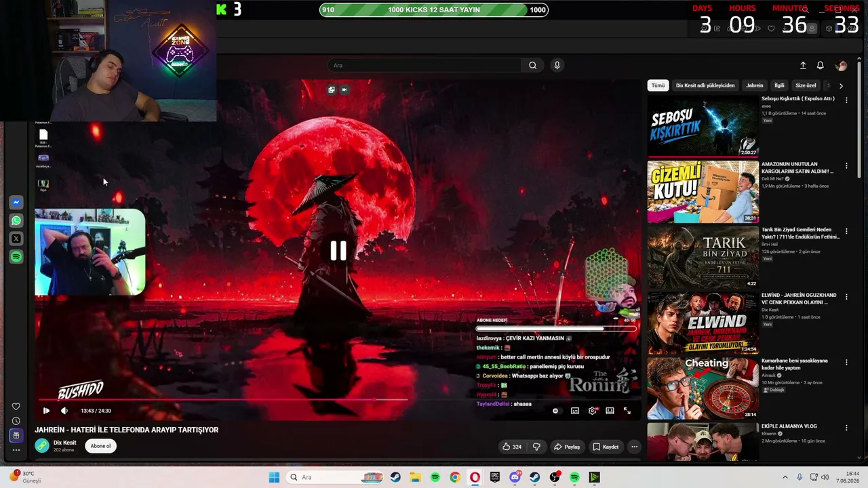Open OBS Studio from the taskbar

555,477
